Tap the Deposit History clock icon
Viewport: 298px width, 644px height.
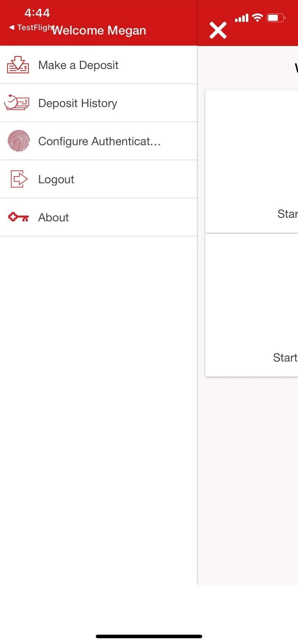coord(17,102)
